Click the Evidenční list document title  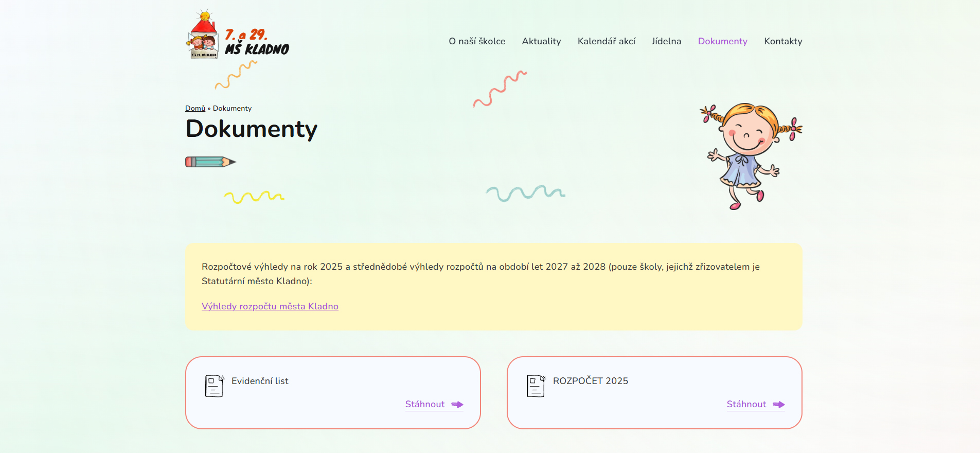(260, 381)
